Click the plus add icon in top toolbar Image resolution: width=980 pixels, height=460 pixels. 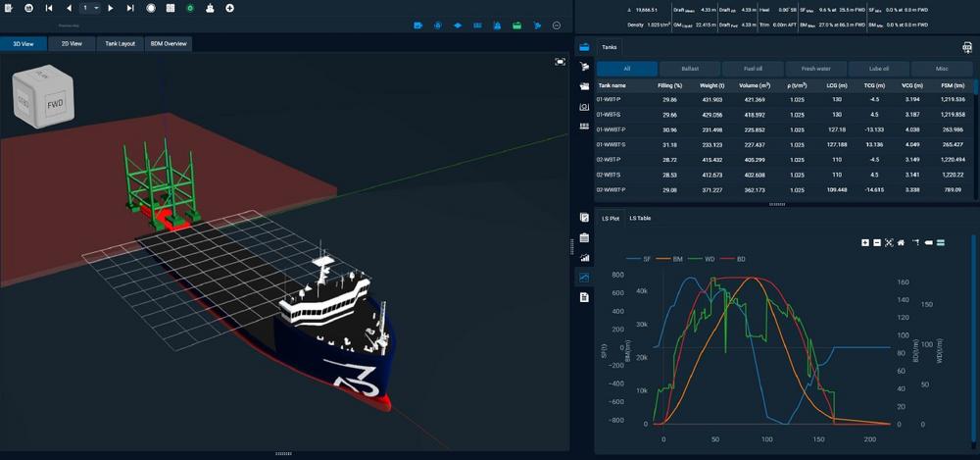coord(229,8)
